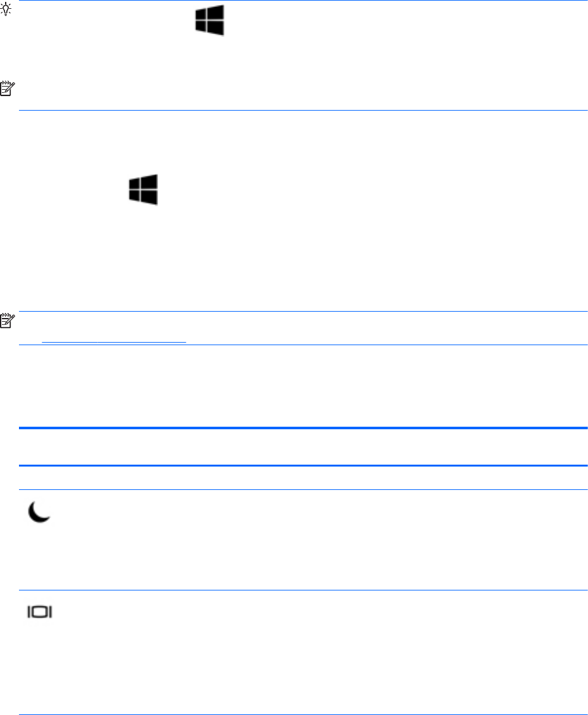Select the second note pencil icon
This screenshot has width=588, height=715.
point(8,321)
